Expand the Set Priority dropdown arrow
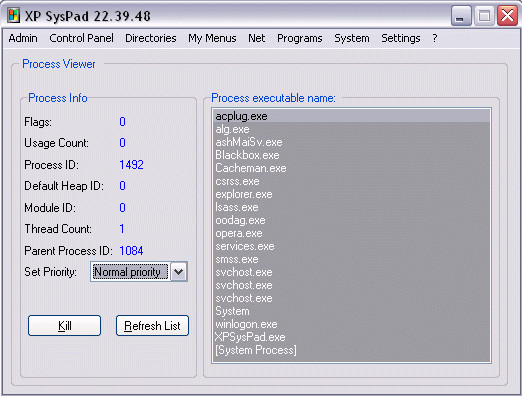The image size is (522, 396). point(179,272)
